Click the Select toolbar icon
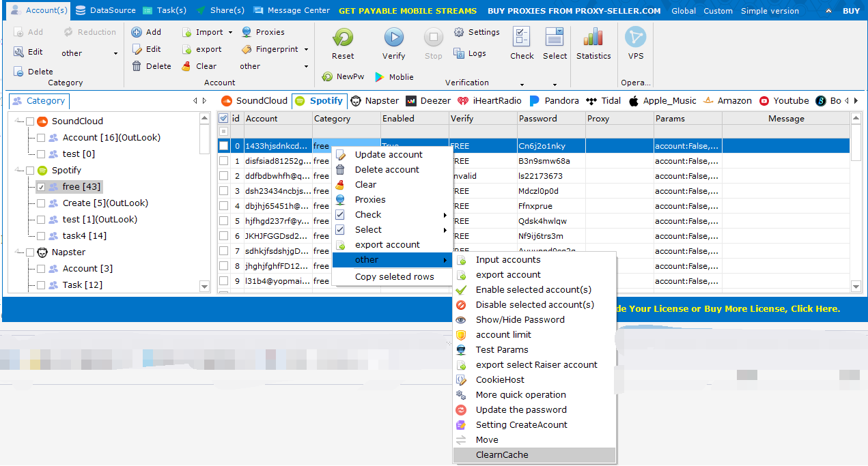The width and height of the screenshot is (868, 466). click(555, 38)
